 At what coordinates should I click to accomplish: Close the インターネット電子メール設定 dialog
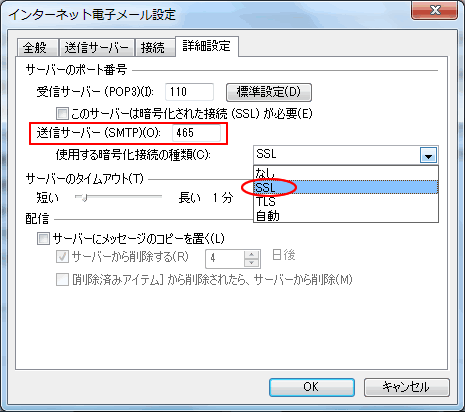tap(434, 10)
